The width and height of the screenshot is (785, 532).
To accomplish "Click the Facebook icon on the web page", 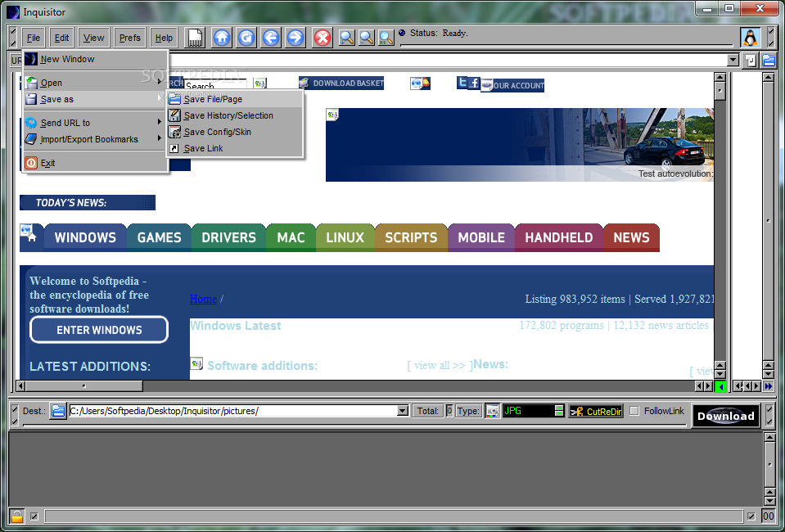I will tap(474, 83).
